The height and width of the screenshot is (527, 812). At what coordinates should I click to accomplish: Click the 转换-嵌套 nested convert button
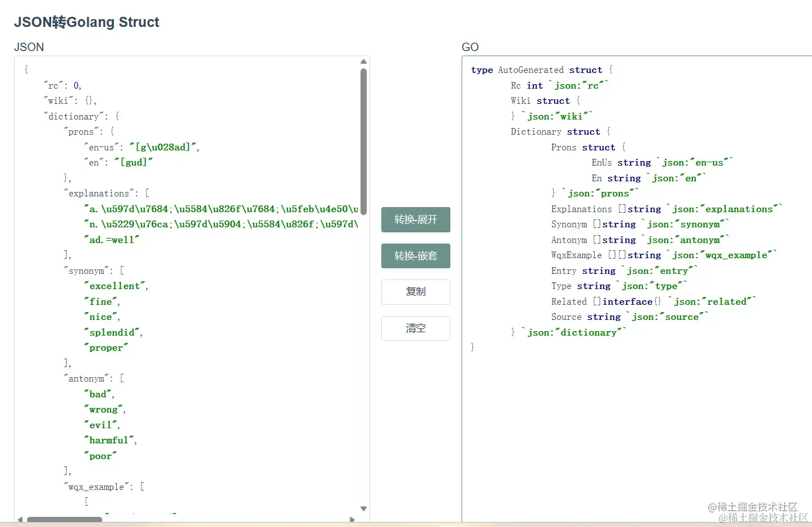coord(416,256)
